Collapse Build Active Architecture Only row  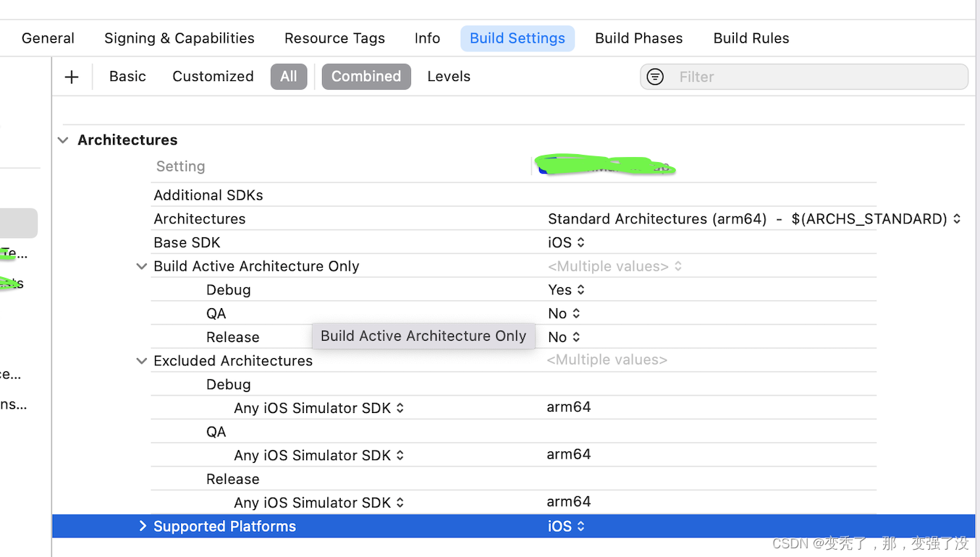click(x=142, y=266)
